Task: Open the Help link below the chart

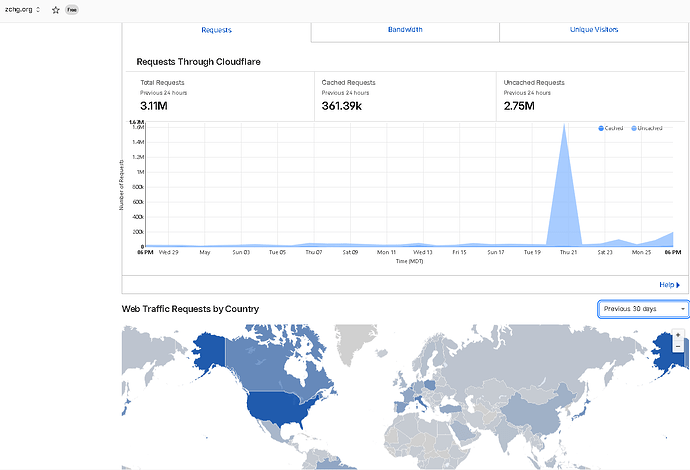Action: click(x=669, y=285)
